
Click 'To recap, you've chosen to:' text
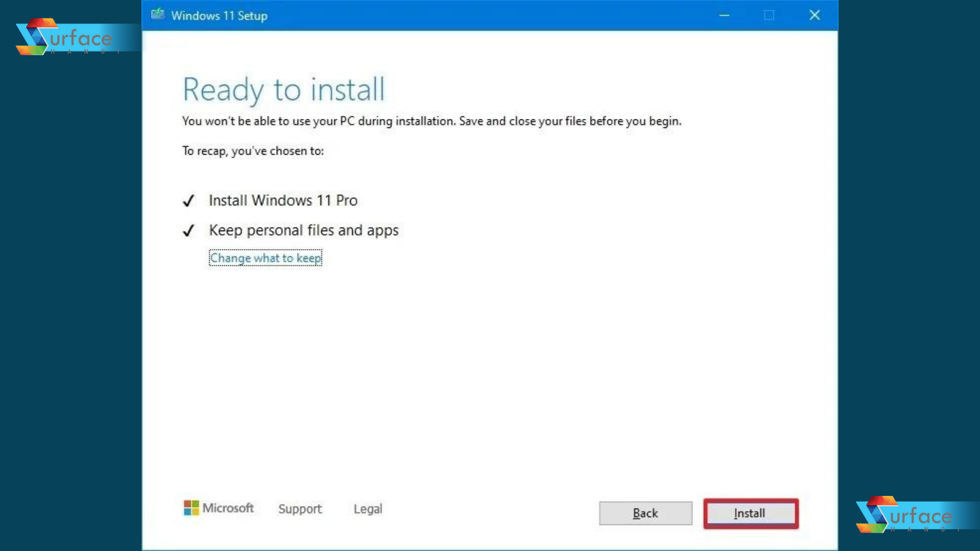click(x=253, y=151)
